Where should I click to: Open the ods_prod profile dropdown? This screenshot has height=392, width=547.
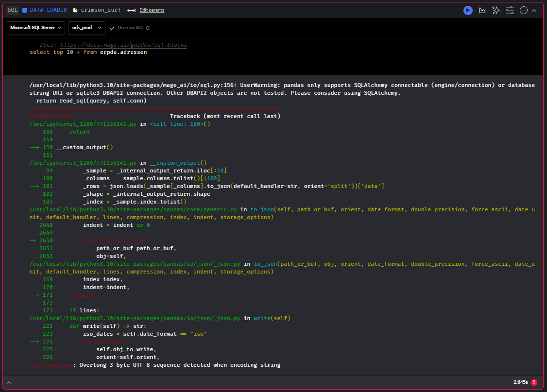(x=86, y=28)
